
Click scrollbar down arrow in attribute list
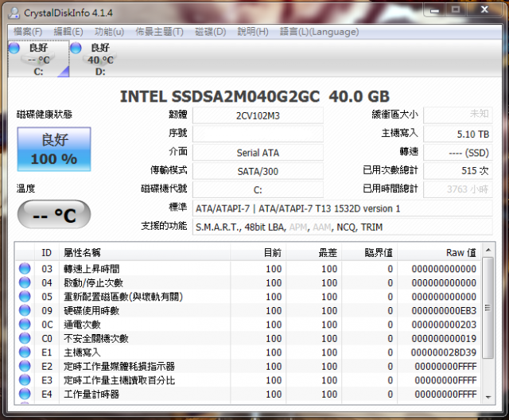click(x=488, y=397)
